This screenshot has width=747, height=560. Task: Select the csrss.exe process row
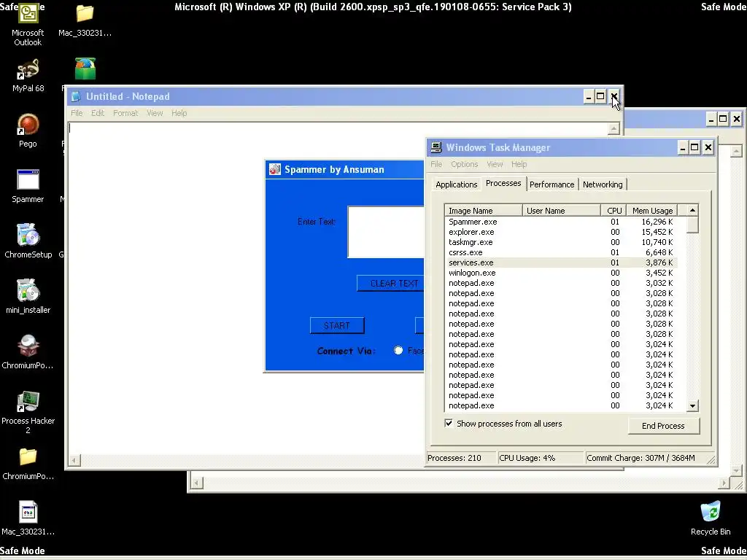pos(561,252)
